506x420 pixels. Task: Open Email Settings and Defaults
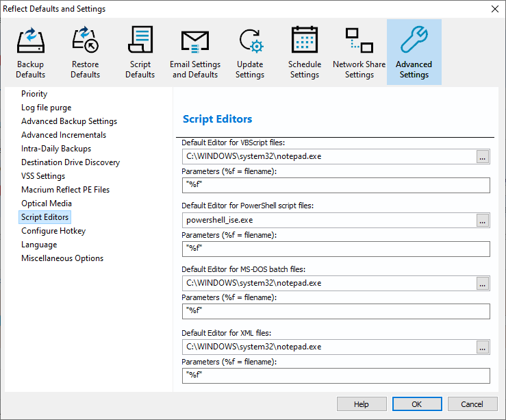click(195, 52)
